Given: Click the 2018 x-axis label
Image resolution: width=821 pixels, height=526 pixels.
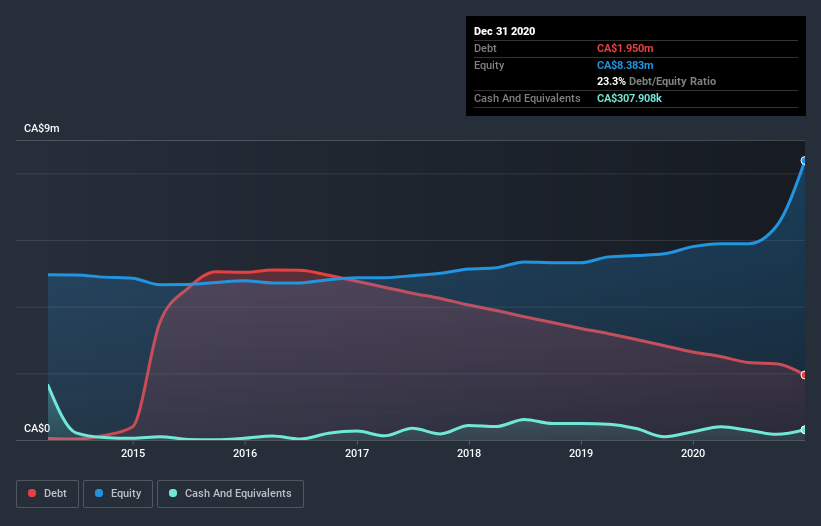Looking at the screenshot, I should click(x=469, y=453).
